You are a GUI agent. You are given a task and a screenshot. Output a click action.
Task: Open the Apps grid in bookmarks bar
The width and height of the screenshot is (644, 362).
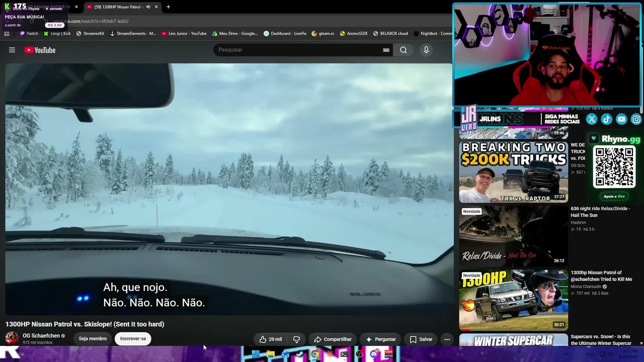coord(7,34)
